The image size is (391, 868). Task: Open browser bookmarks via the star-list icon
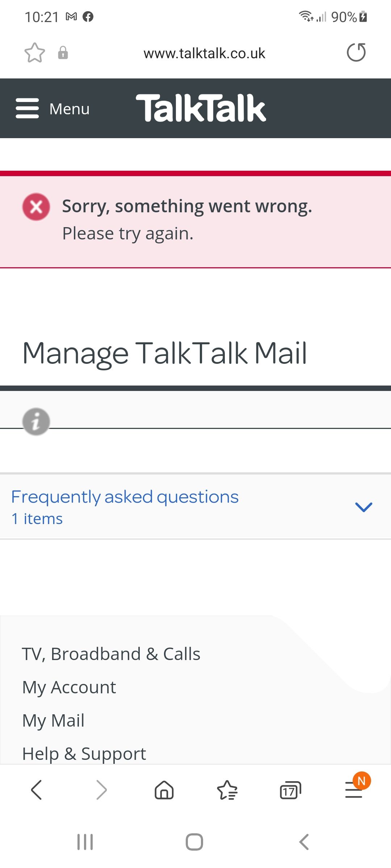pos(227,790)
